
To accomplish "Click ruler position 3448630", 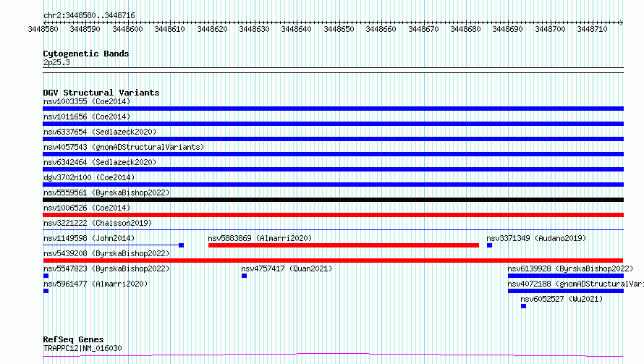I will [x=254, y=29].
